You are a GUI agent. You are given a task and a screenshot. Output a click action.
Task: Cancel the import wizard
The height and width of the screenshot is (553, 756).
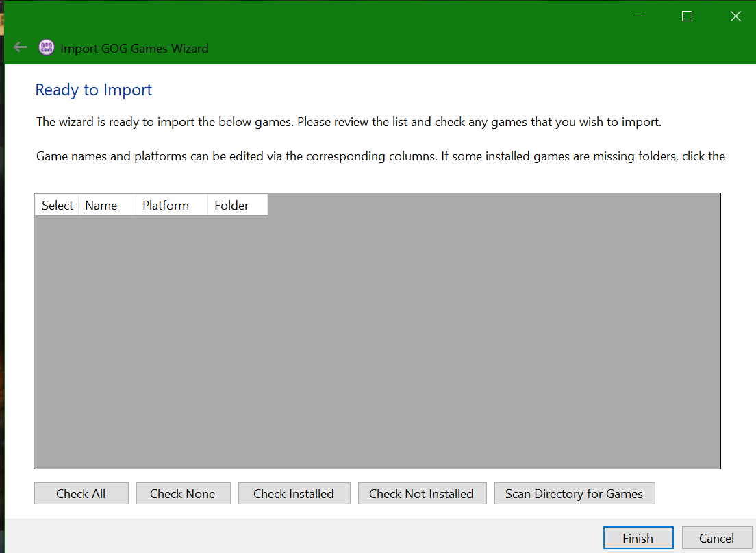pyautogui.click(x=716, y=537)
